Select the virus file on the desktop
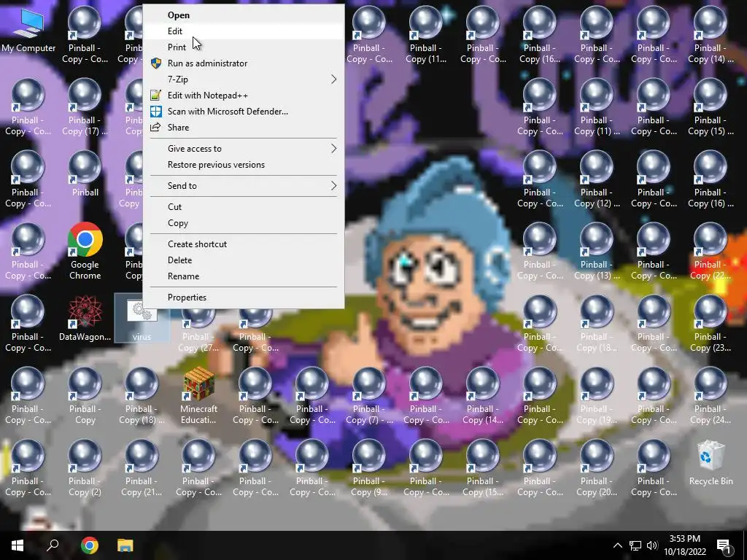747x560 pixels. (x=142, y=318)
